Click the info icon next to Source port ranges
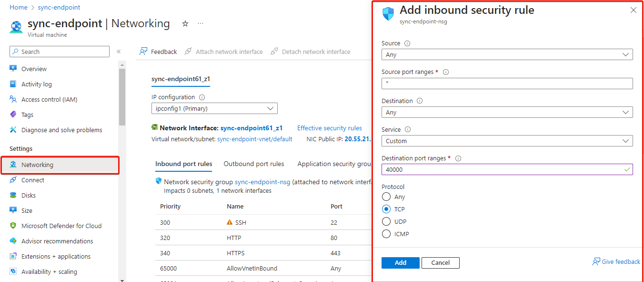 tap(446, 72)
